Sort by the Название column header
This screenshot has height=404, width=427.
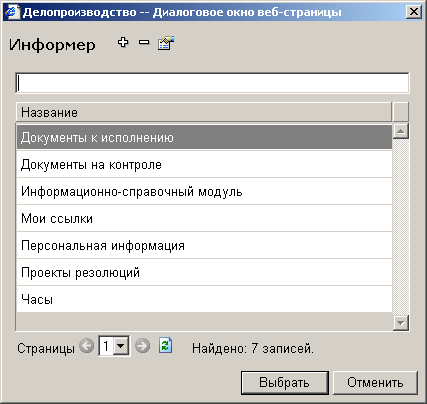pyautogui.click(x=204, y=112)
